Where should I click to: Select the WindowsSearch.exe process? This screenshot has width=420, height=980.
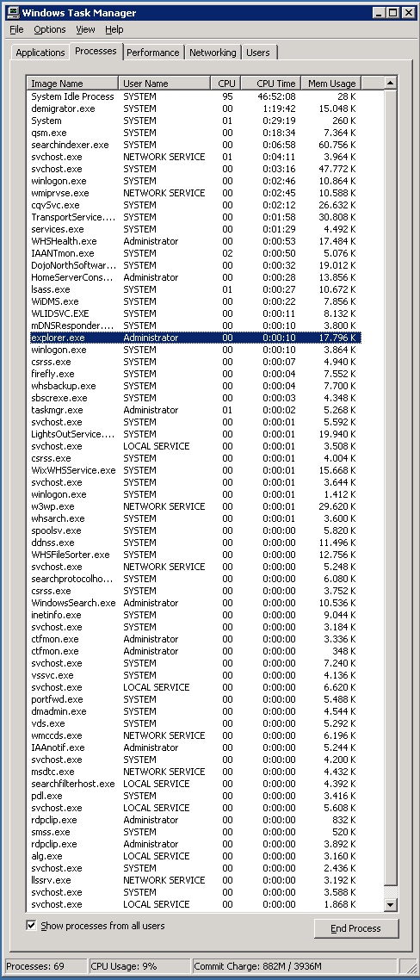coord(195,603)
